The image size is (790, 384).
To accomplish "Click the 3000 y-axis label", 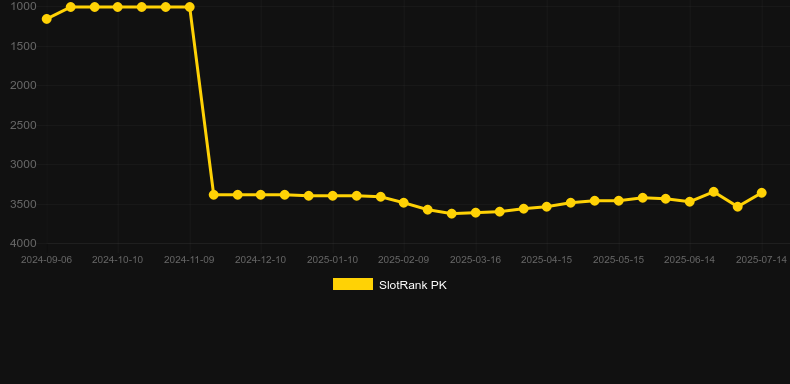I will coord(23,164).
